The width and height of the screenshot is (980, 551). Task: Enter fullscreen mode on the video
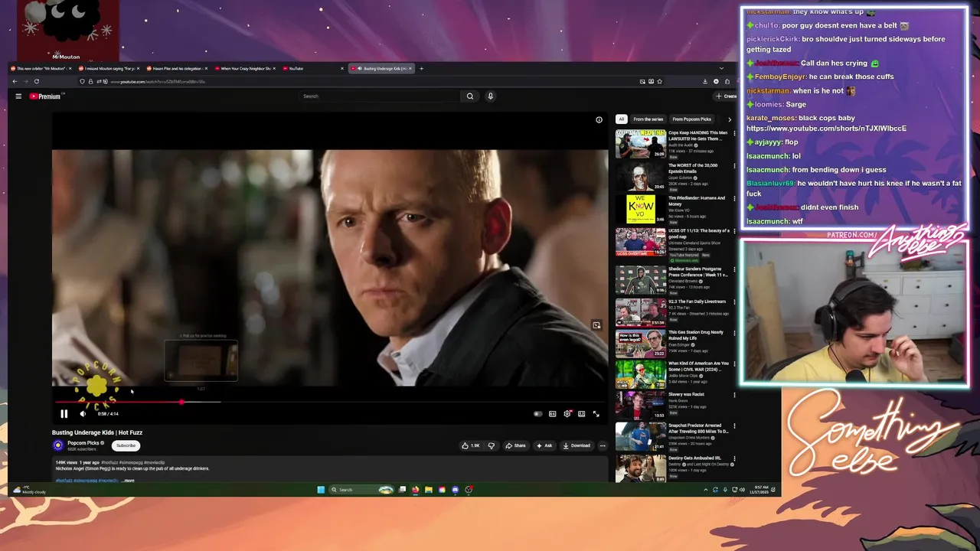pyautogui.click(x=596, y=414)
